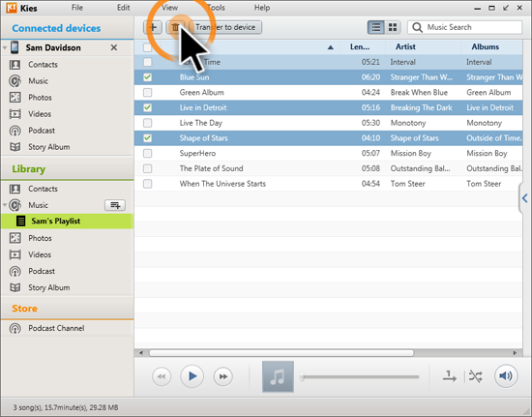Check When The Universe Starts checkbox

click(147, 184)
